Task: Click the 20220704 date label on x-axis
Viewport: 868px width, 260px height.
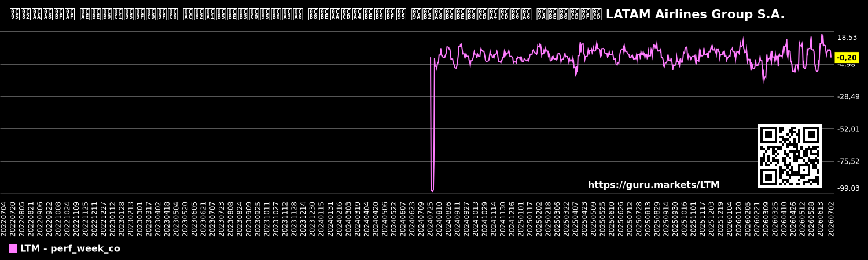Action: click(4, 218)
